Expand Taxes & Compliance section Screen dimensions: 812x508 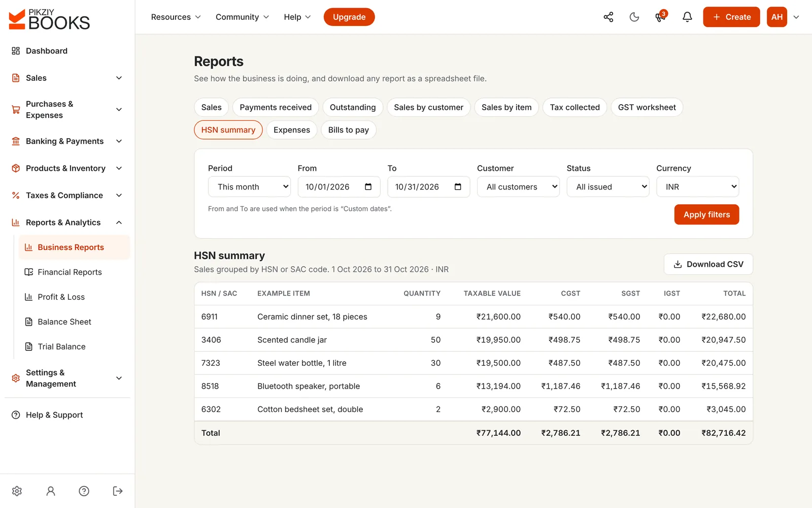tap(67, 196)
